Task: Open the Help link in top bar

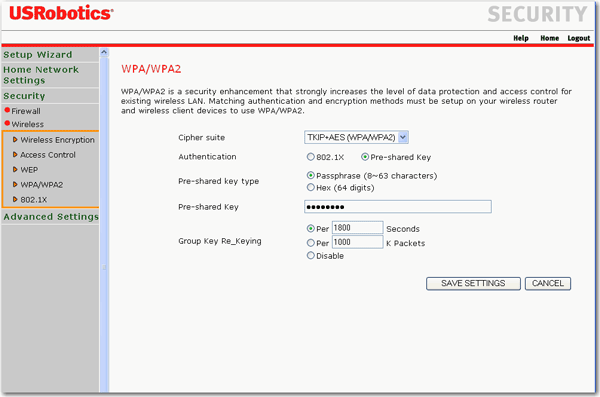Action: coord(521,38)
